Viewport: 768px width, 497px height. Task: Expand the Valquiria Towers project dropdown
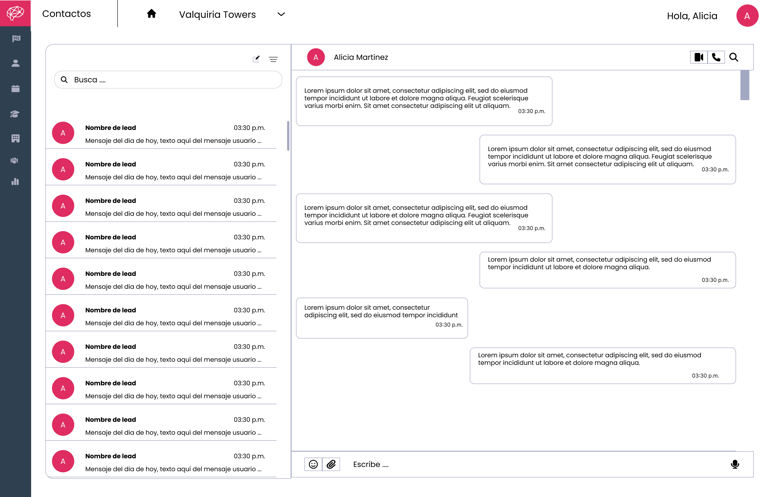281,14
